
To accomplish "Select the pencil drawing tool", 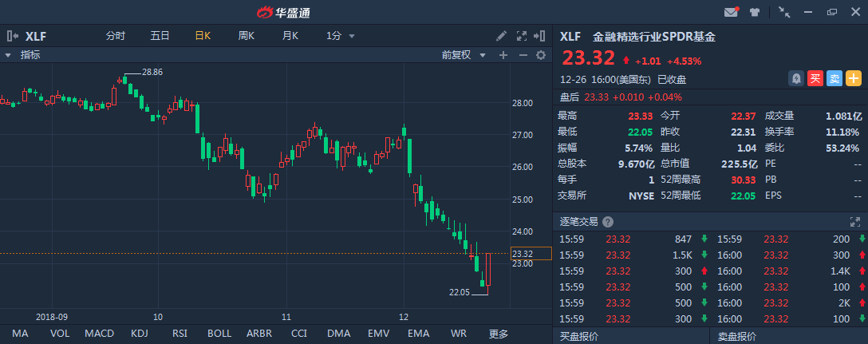I will [x=501, y=36].
